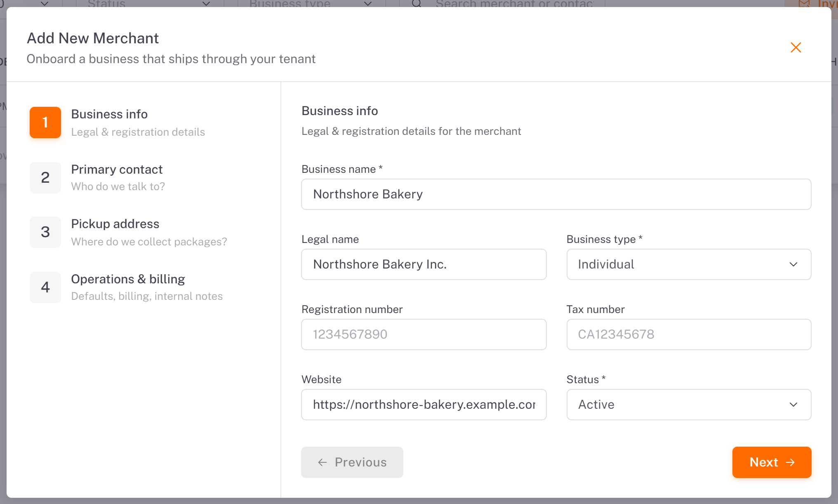Focus the Tax number field

tap(689, 334)
